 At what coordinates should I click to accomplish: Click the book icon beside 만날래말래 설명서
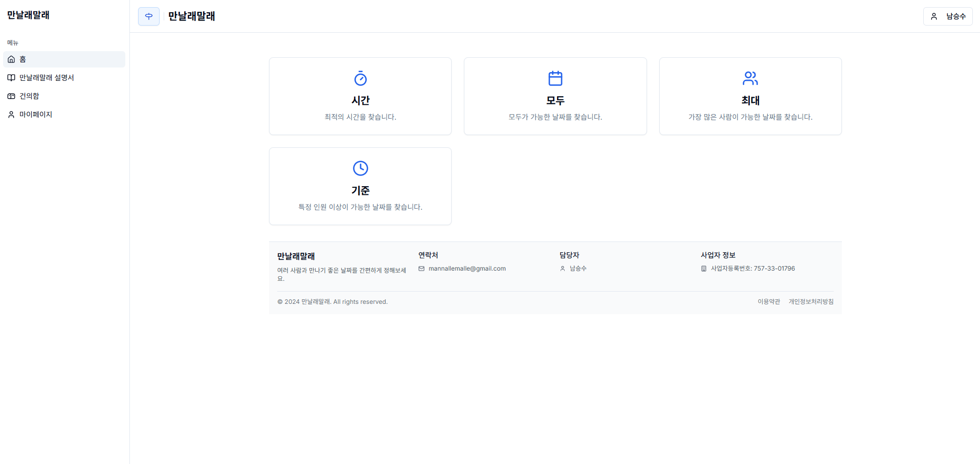(11, 78)
